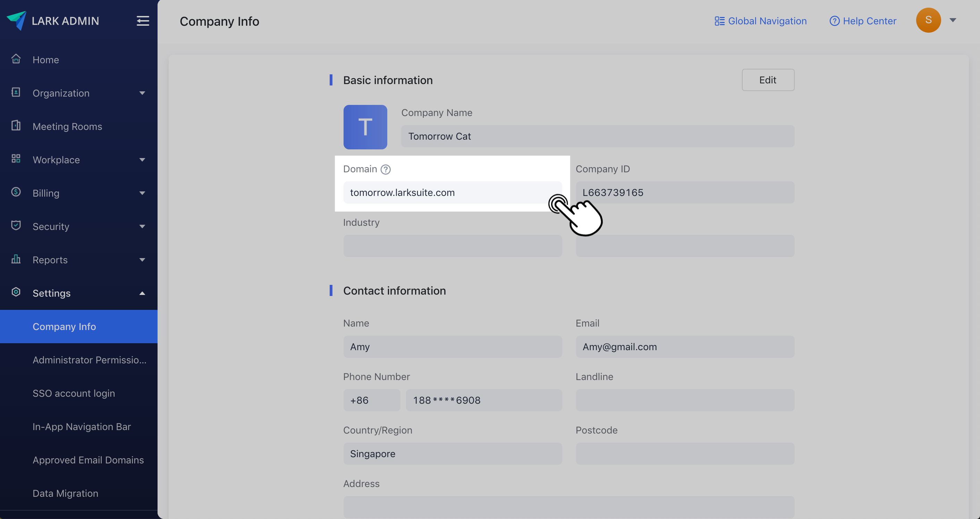Click the Industry input field
The height and width of the screenshot is (519, 980).
452,246
